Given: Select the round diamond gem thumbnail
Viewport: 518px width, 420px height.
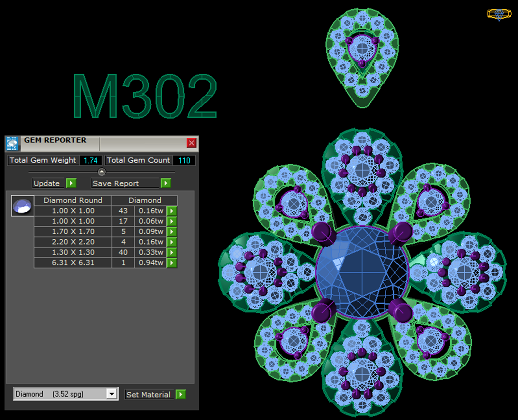Looking at the screenshot, I should click(22, 206).
